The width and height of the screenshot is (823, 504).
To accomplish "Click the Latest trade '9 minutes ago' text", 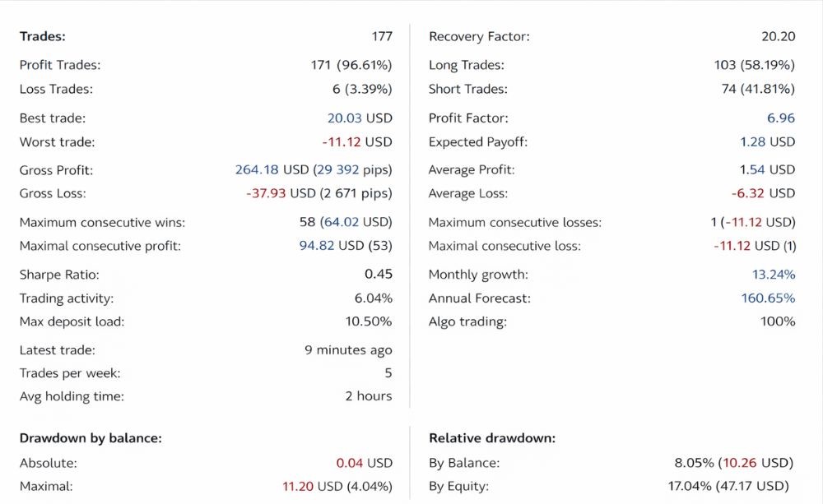I will [x=348, y=350].
